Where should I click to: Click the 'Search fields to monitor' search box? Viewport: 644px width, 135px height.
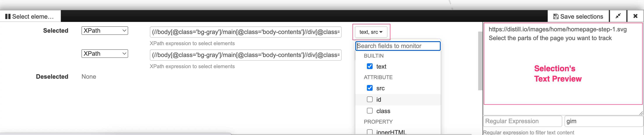[398, 46]
